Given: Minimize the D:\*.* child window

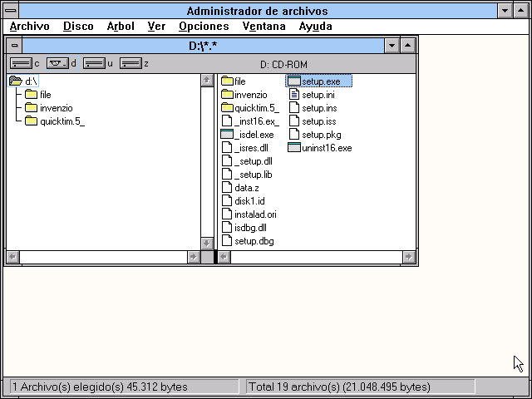Looking at the screenshot, I should click(x=392, y=46).
